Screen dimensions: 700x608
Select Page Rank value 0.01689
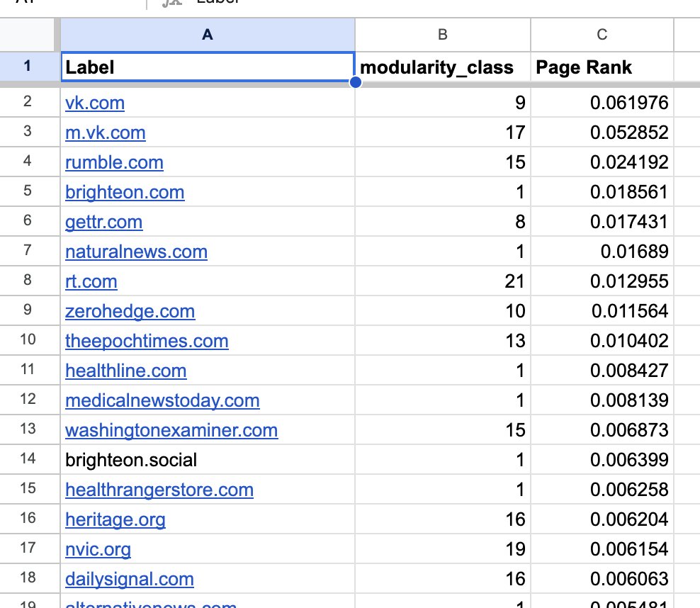click(x=602, y=252)
